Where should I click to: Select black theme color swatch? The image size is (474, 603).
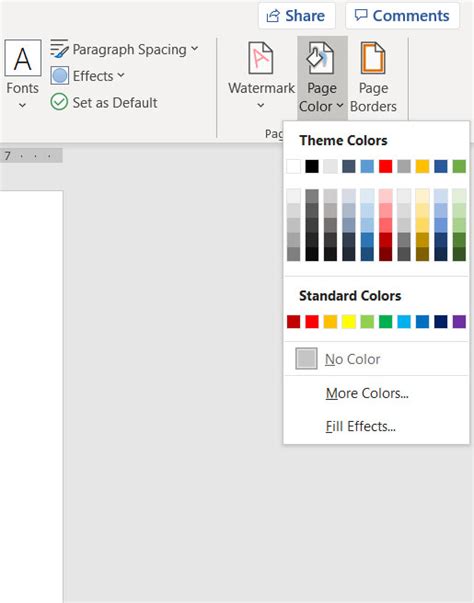point(312,167)
